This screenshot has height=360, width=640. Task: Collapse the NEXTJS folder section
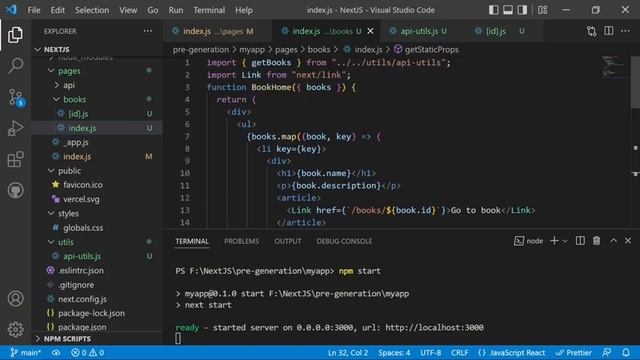pyautogui.click(x=56, y=49)
